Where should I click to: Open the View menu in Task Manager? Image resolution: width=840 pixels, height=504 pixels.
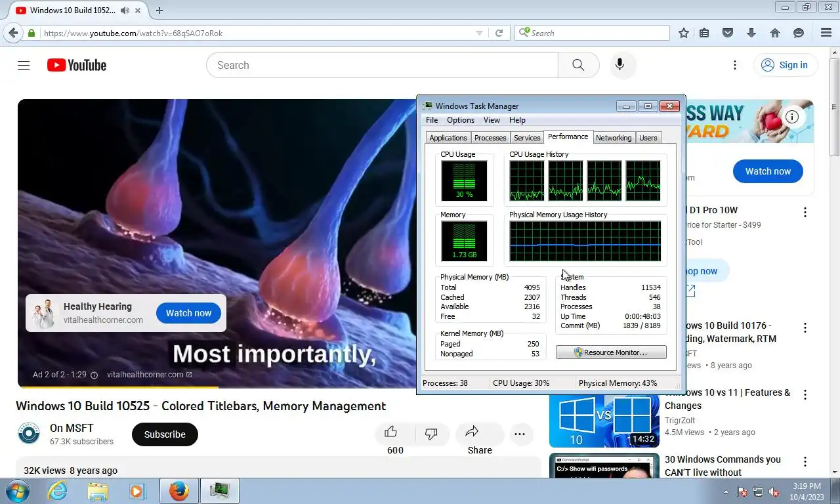[492, 120]
